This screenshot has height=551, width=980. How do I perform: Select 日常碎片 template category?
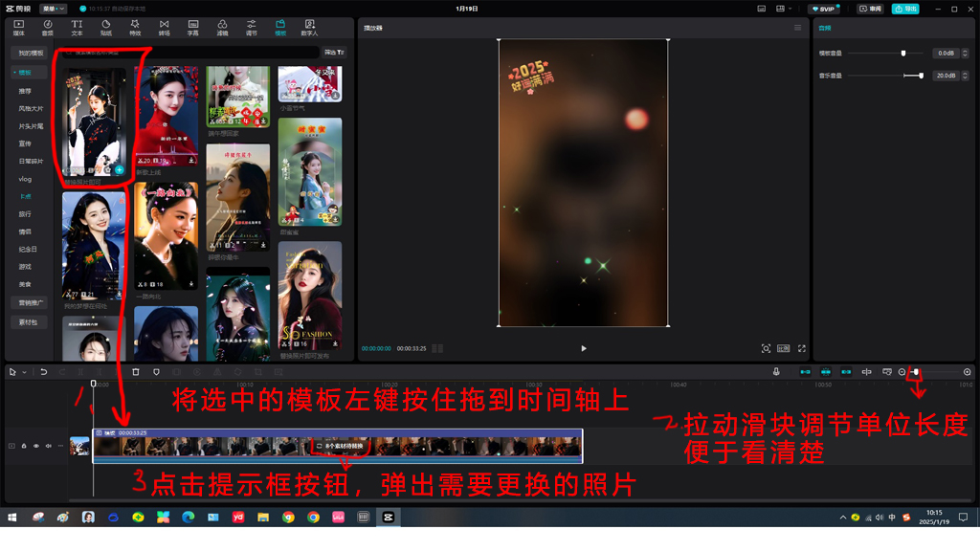(31, 161)
